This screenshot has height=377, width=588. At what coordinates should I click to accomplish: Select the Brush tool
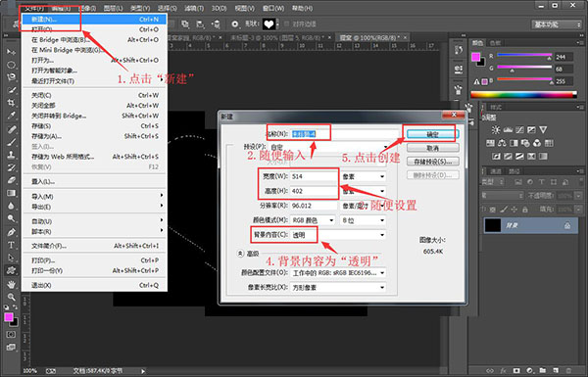[x=11, y=142]
